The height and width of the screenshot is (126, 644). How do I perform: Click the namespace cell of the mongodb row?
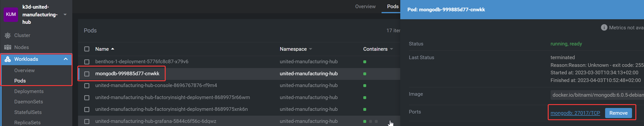tap(309, 74)
